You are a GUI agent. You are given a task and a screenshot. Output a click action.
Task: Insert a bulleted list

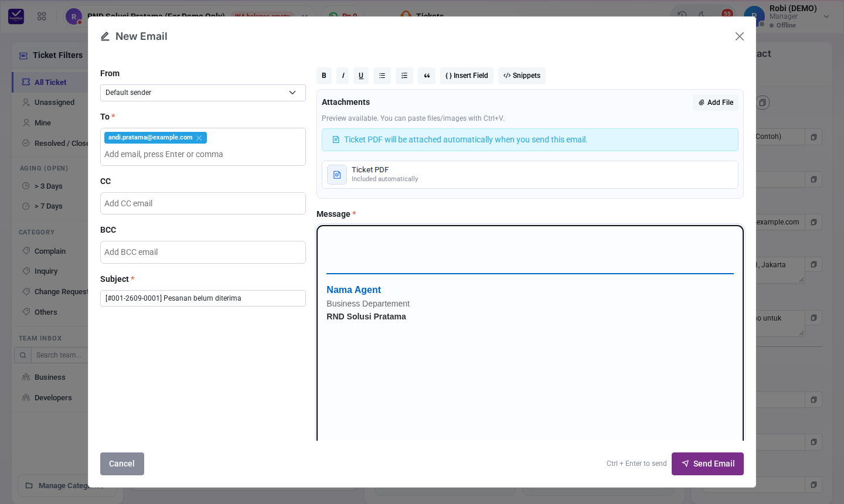click(382, 76)
